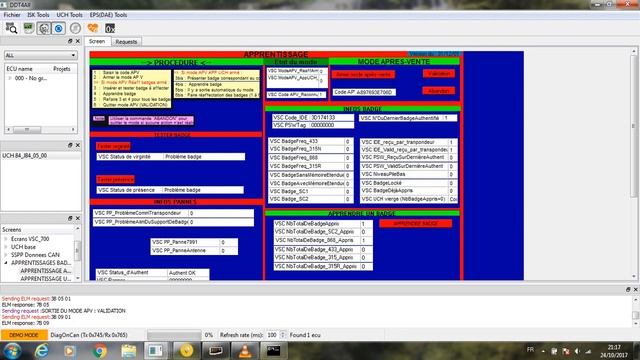The height and width of the screenshot is (360, 640).
Task: Show hidden system tray icons arrow
Action: tap(543, 351)
